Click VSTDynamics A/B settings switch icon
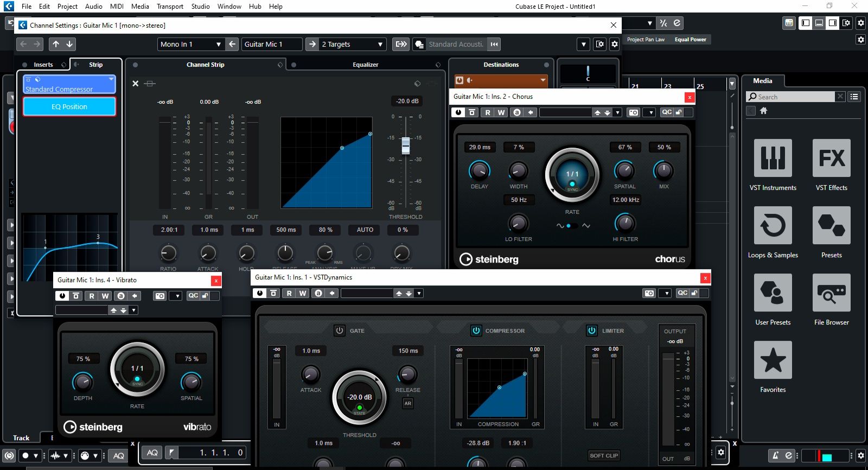Screen dimensions: 868x470 point(318,293)
